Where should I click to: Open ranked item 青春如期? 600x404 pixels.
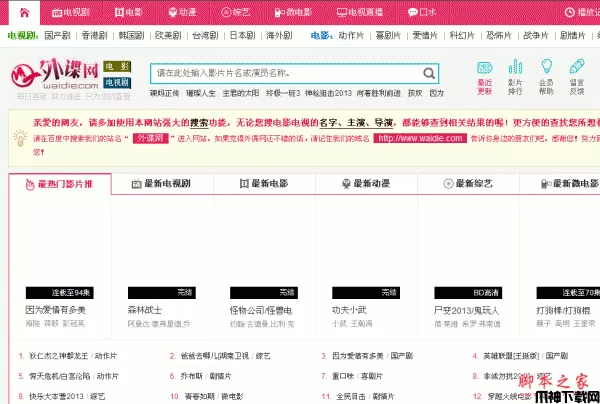click(x=199, y=396)
